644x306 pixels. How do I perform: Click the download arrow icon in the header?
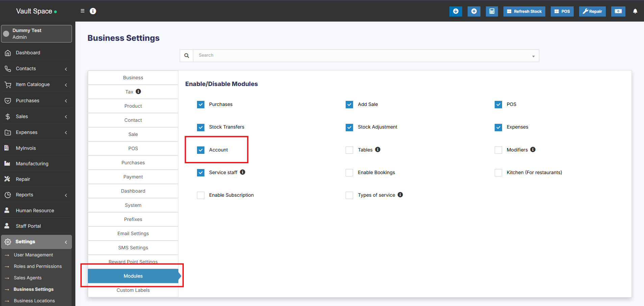(x=455, y=11)
